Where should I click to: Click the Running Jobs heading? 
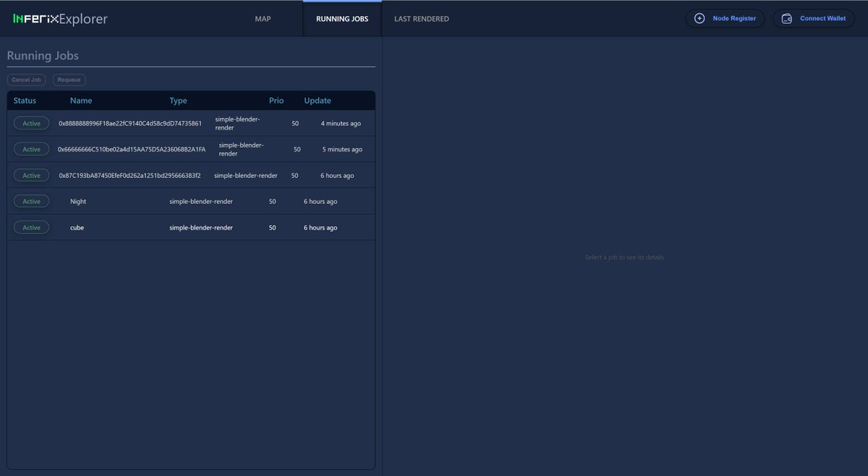[x=43, y=56]
